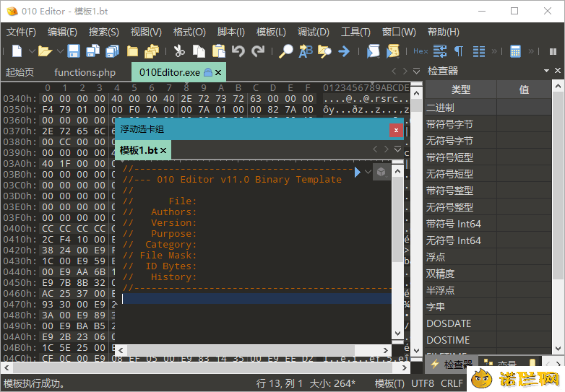This screenshot has width=565, height=392.
Task: Expand dropdown next to template run arrow
Action: [368, 172]
